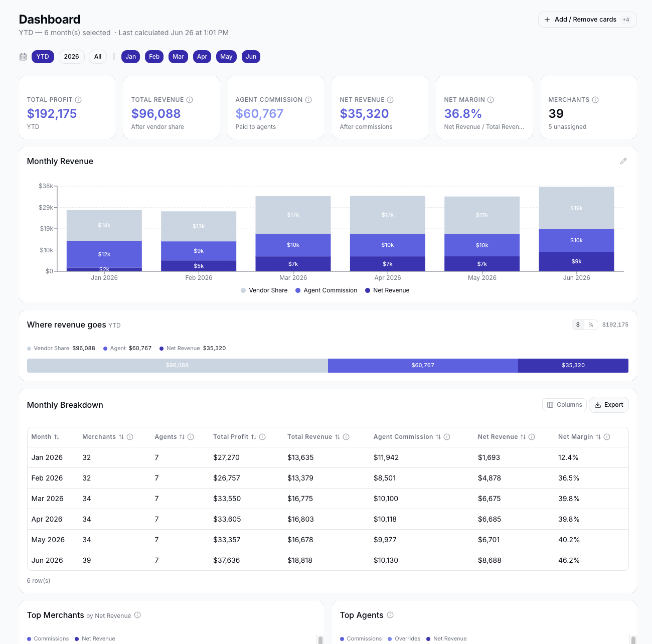The height and width of the screenshot is (644, 652).
Task: Click the $16,803 Total Revenue cell
Action: click(x=300, y=519)
